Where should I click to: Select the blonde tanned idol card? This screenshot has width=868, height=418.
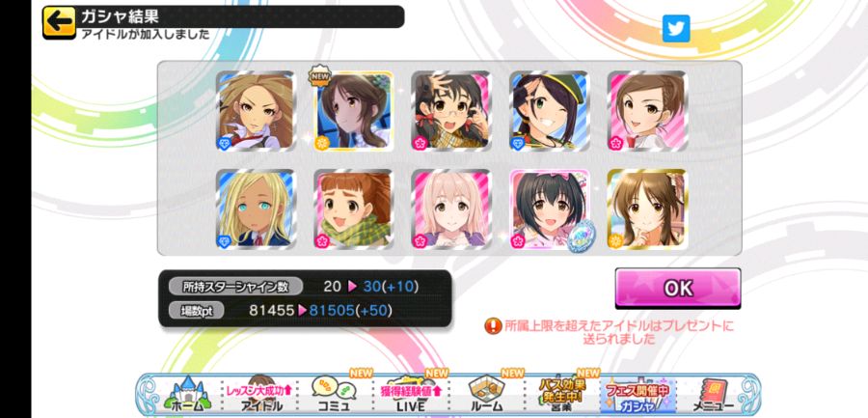(256, 209)
